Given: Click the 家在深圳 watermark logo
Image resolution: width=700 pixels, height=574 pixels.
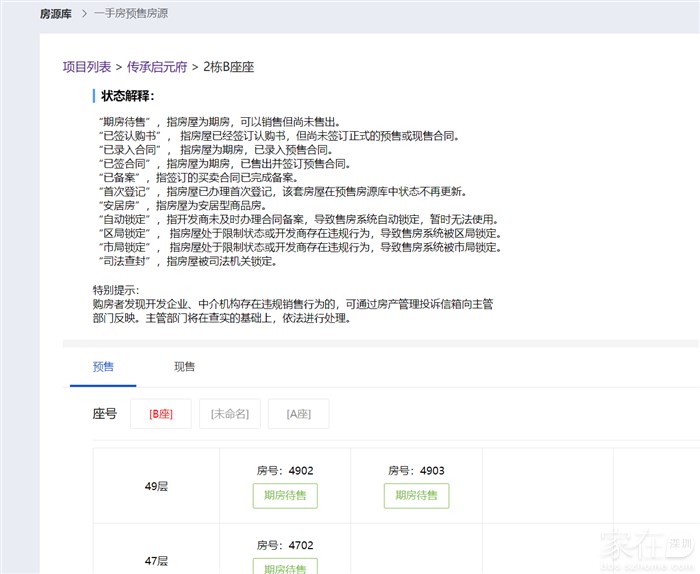Looking at the screenshot, I should [x=645, y=546].
